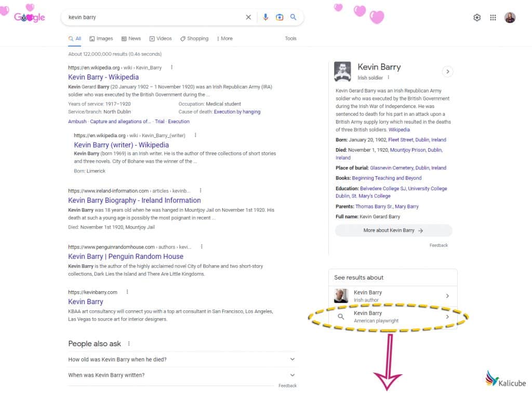Click the Kevin Barry Irish author thumbnail

click(x=341, y=296)
